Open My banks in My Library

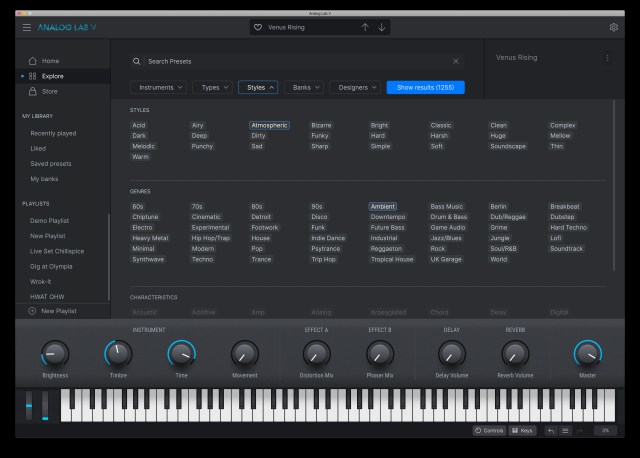pos(44,179)
